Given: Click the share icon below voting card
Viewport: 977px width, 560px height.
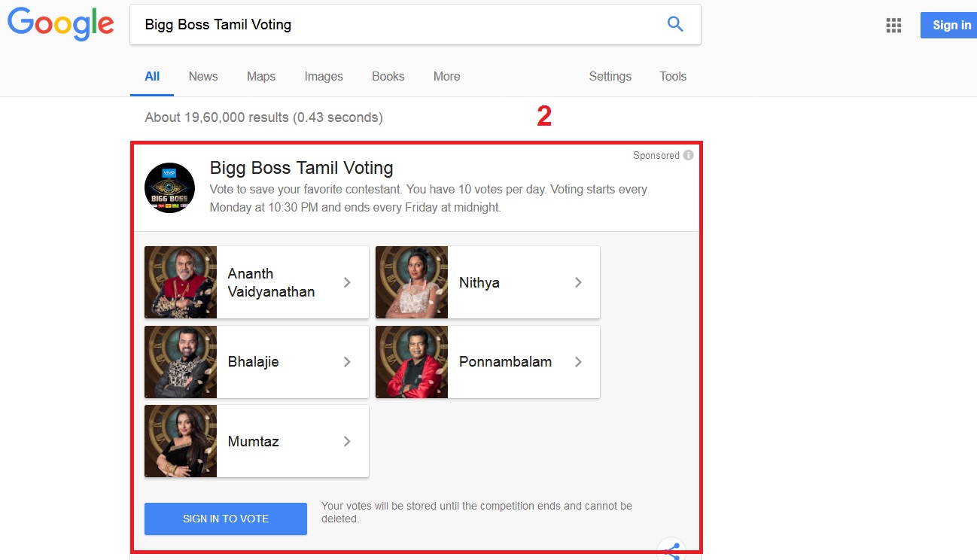Looking at the screenshot, I should (672, 550).
